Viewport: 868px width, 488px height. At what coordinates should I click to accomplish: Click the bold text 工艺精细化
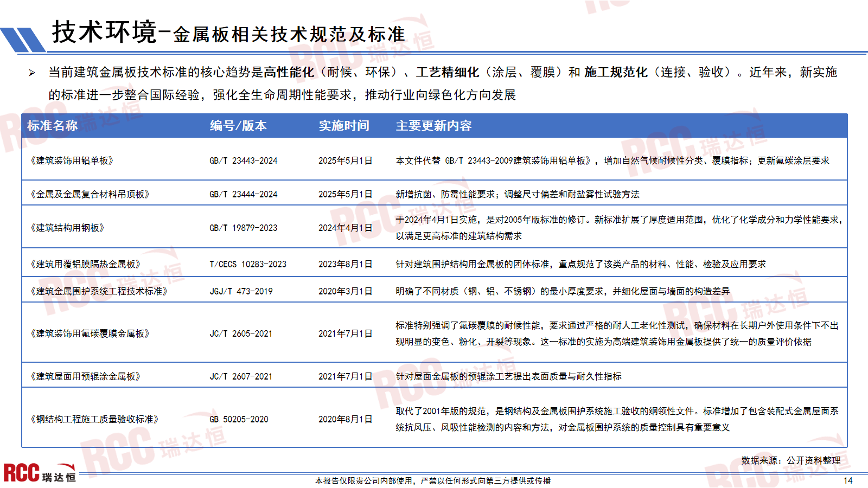pos(448,72)
